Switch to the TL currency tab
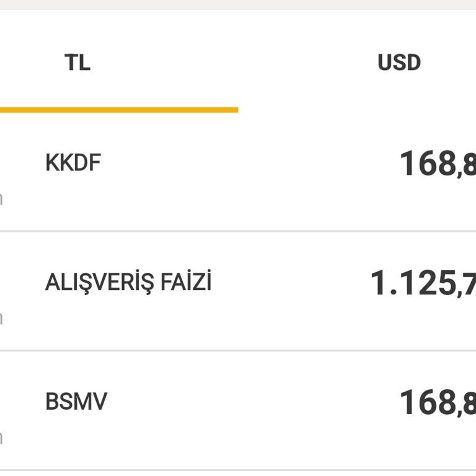 pos(77,63)
